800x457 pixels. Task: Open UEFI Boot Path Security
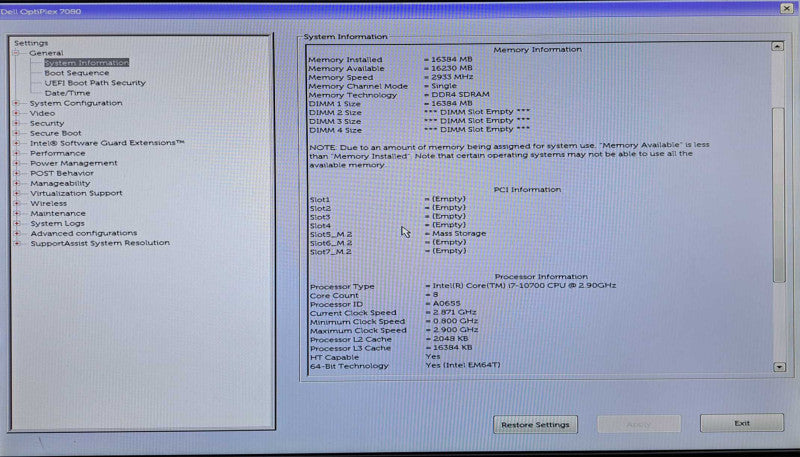click(95, 83)
